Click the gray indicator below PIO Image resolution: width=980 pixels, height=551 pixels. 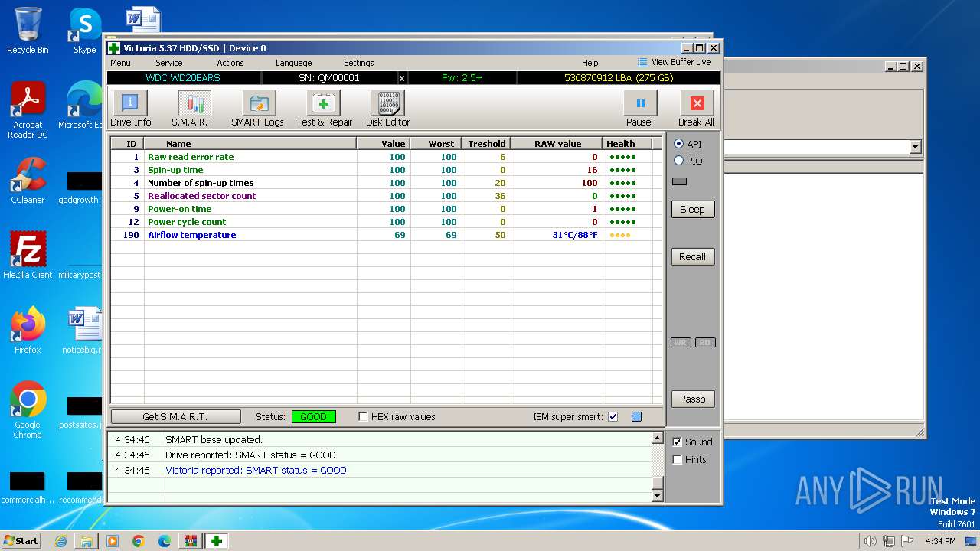click(679, 181)
